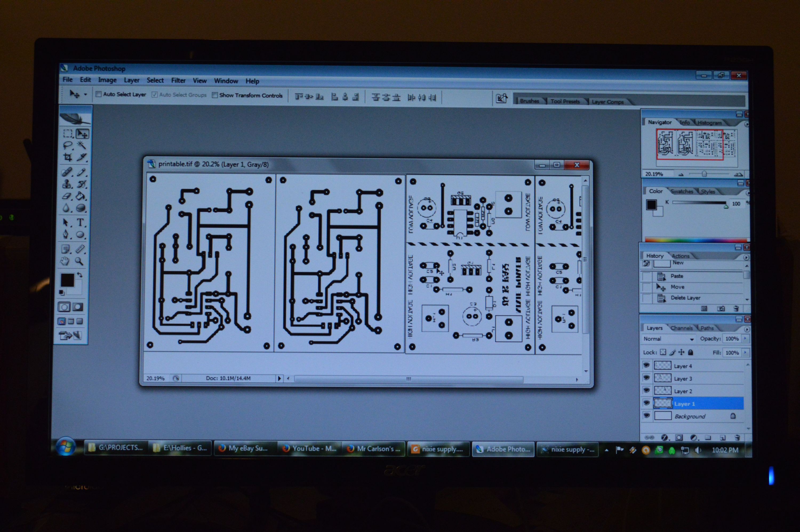Hide Layer 1 visibility eye
Screen dimensions: 800x532
pyautogui.click(x=646, y=403)
